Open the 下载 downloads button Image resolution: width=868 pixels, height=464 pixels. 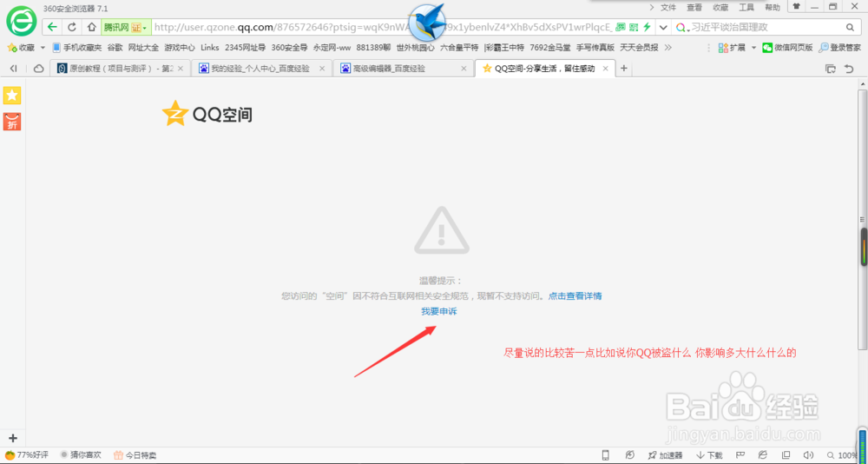[710, 455]
